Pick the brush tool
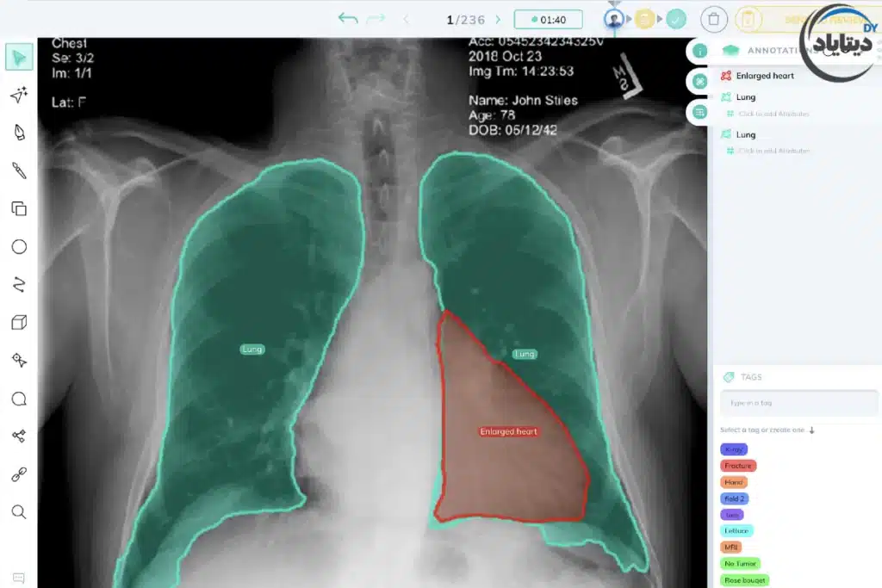The image size is (882, 588). click(19, 170)
